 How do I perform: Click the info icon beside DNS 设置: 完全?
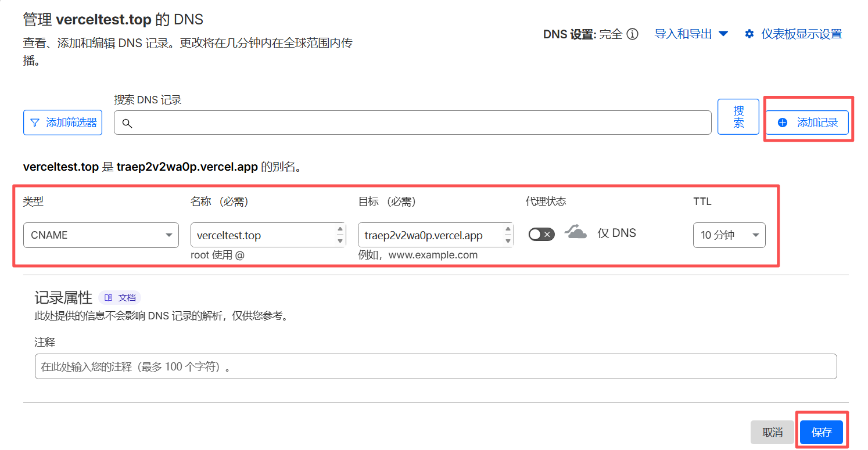[632, 34]
